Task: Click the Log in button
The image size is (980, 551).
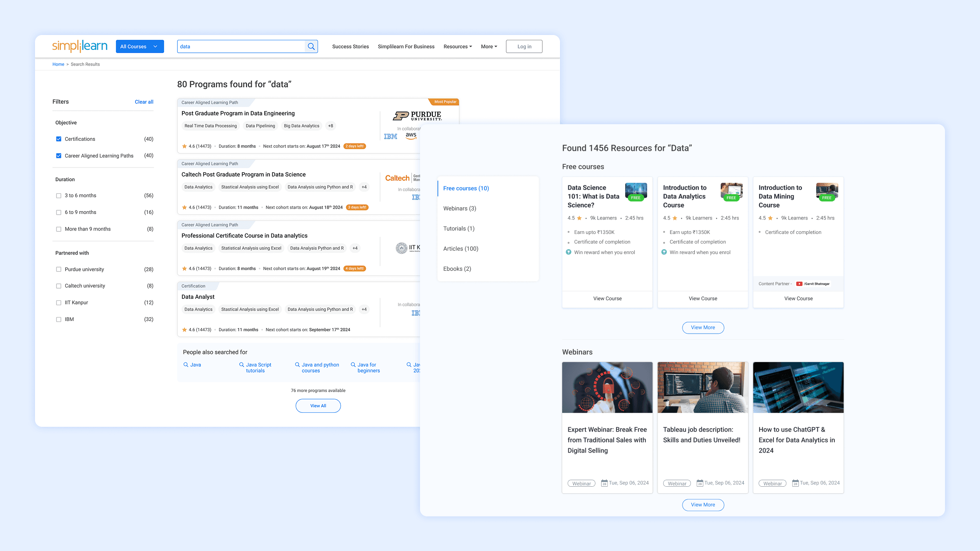Action: (524, 46)
